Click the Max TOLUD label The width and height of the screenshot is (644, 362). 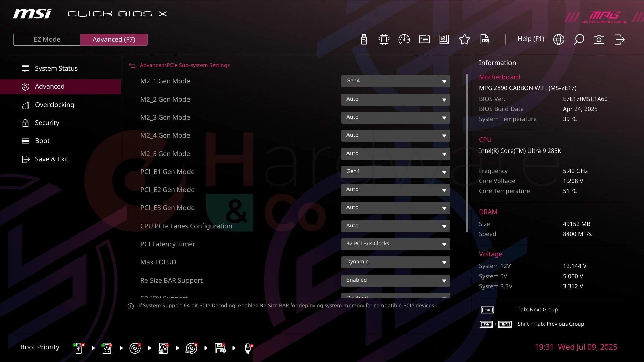click(x=158, y=262)
